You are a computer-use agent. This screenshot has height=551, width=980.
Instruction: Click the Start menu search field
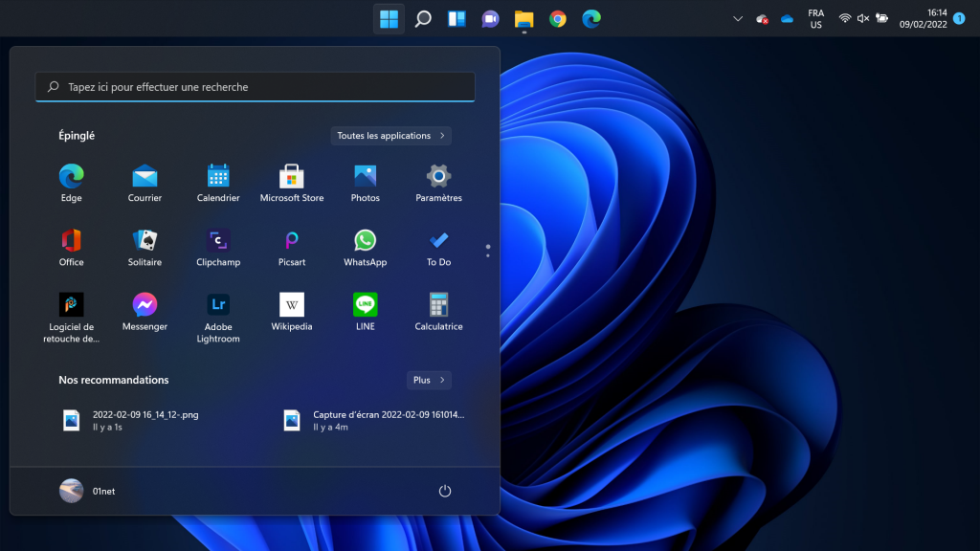tap(255, 87)
